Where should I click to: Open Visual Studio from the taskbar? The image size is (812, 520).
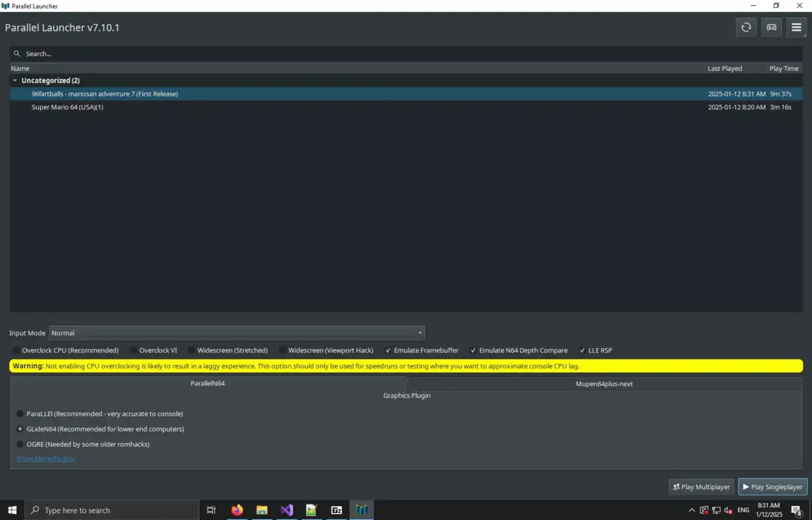pyautogui.click(x=287, y=510)
